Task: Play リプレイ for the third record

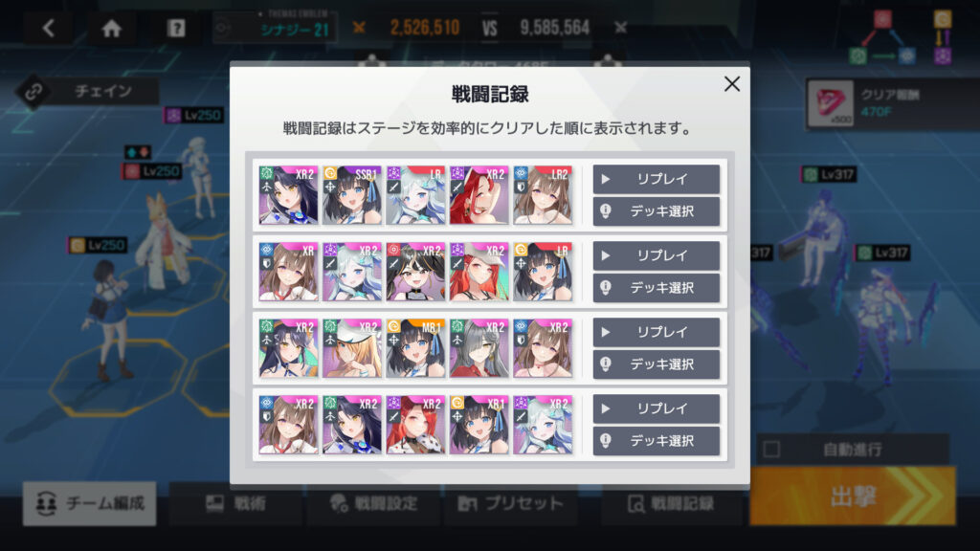Action: click(x=657, y=332)
